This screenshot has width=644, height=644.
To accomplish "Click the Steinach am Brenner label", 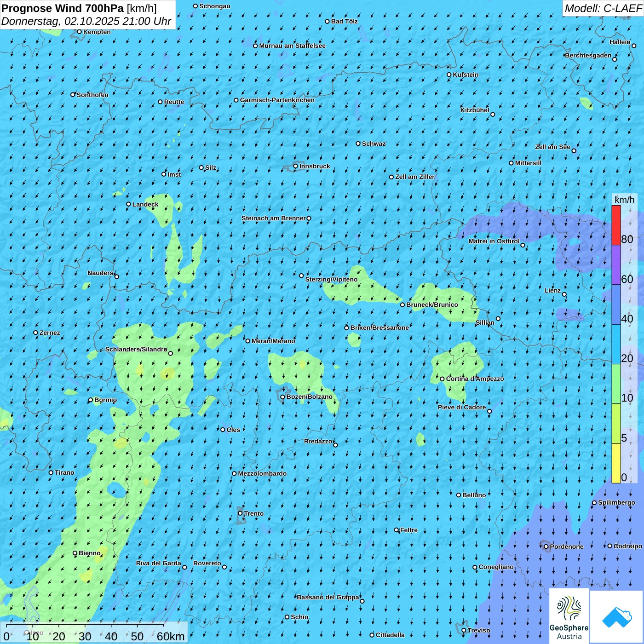I will pyautogui.click(x=274, y=218).
